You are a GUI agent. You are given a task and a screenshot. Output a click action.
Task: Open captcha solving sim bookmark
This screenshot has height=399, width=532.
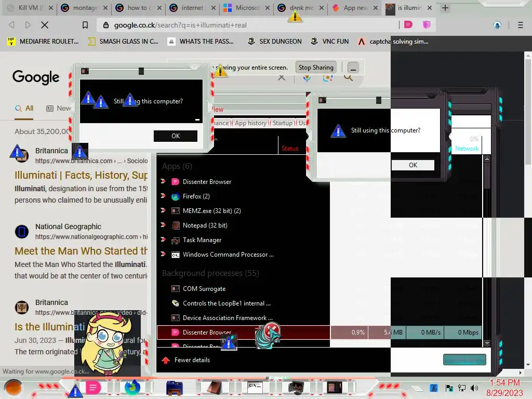(393, 42)
